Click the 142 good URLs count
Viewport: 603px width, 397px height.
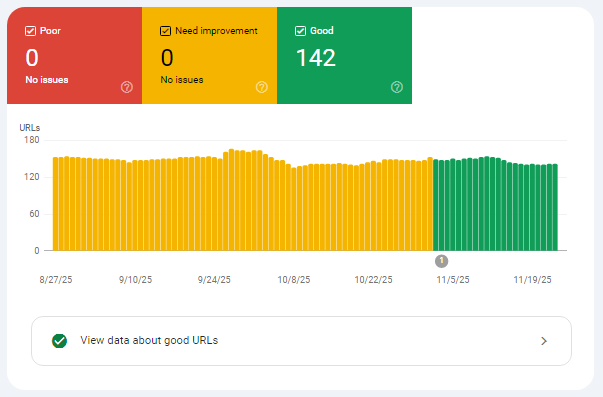(x=316, y=58)
